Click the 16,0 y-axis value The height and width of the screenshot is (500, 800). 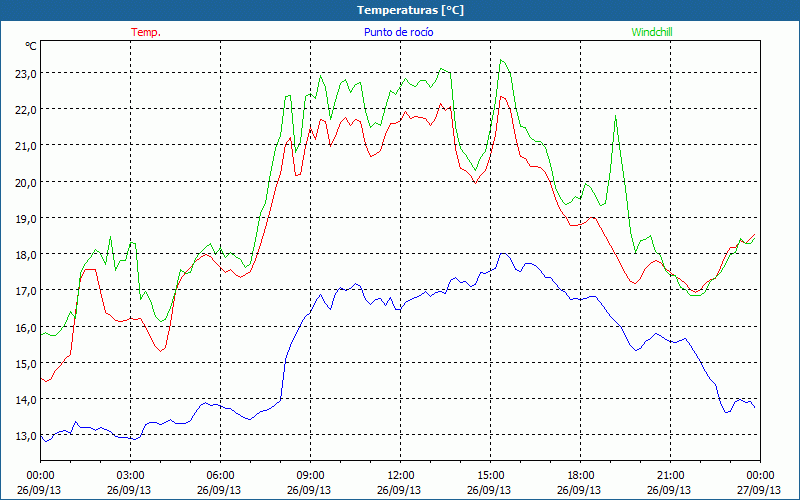pyautogui.click(x=26, y=327)
